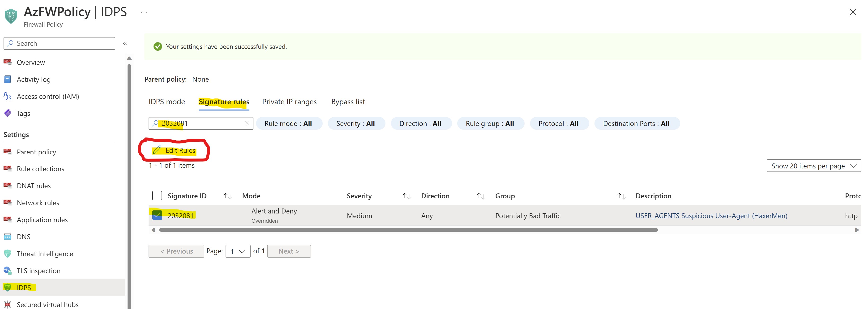
Task: Click the TLS inspection icon
Action: (x=7, y=270)
